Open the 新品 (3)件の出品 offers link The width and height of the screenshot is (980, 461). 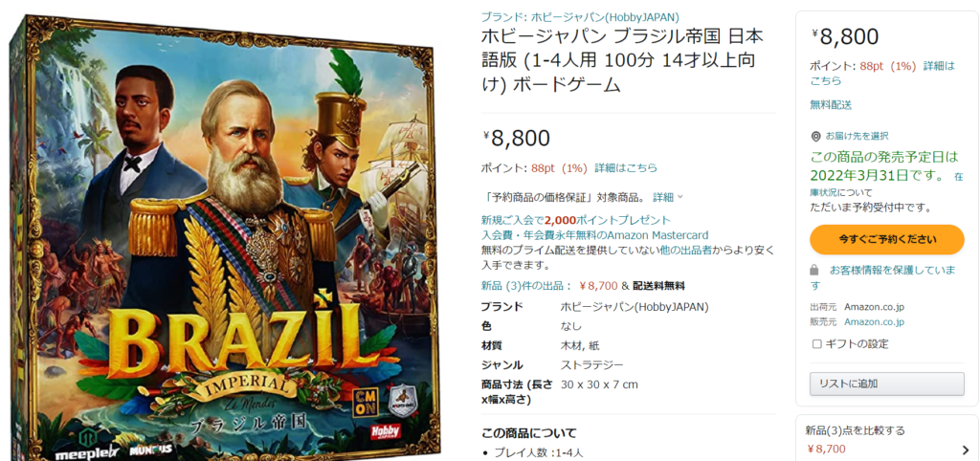(526, 286)
